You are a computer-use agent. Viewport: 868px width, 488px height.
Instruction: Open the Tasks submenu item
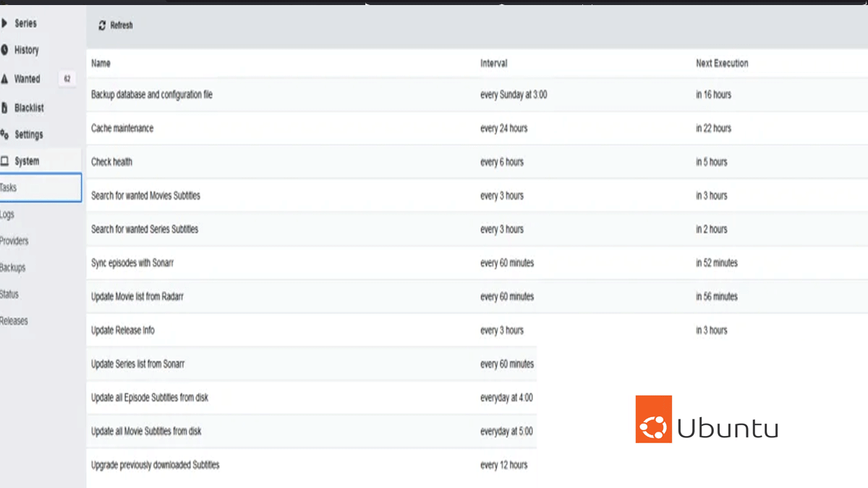click(9, 188)
